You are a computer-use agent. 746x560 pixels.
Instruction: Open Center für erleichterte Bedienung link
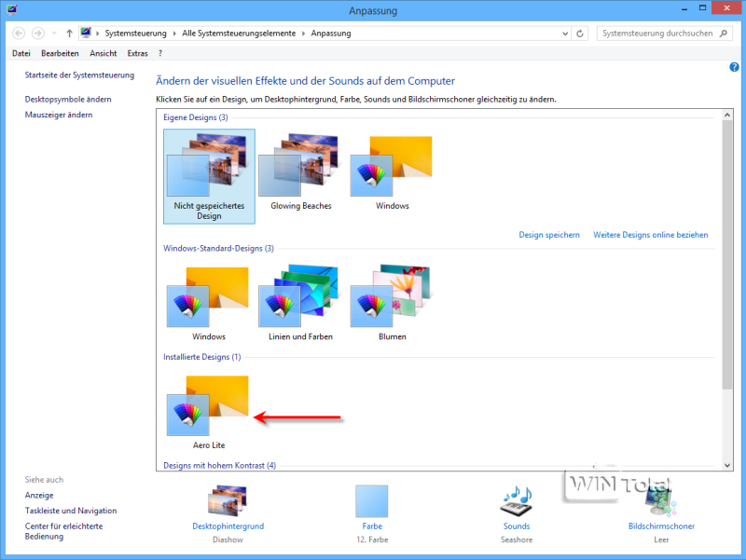click(63, 531)
